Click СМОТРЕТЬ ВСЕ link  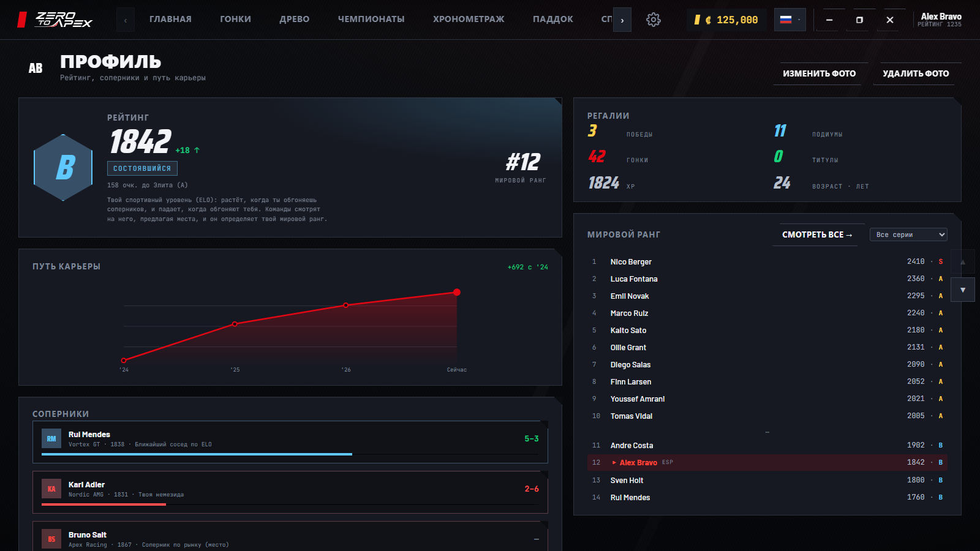point(817,234)
